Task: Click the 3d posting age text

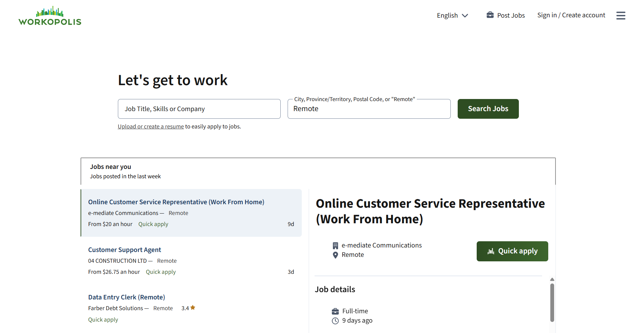Action: click(x=291, y=272)
